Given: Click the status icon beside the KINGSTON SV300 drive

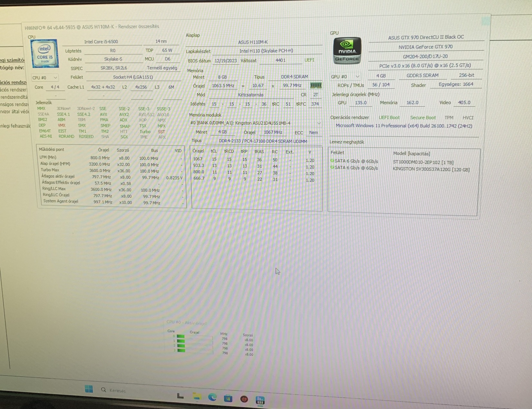Looking at the screenshot, I should [x=332, y=168].
